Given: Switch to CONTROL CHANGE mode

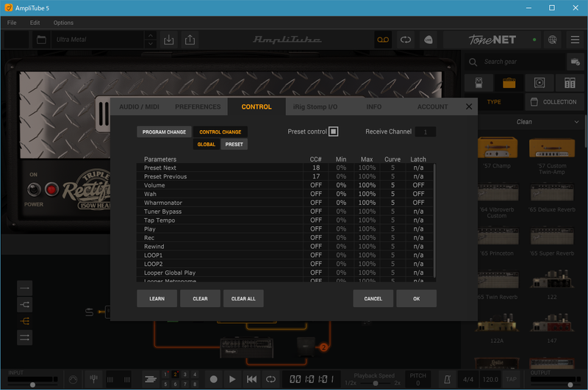Looking at the screenshot, I should click(220, 132).
